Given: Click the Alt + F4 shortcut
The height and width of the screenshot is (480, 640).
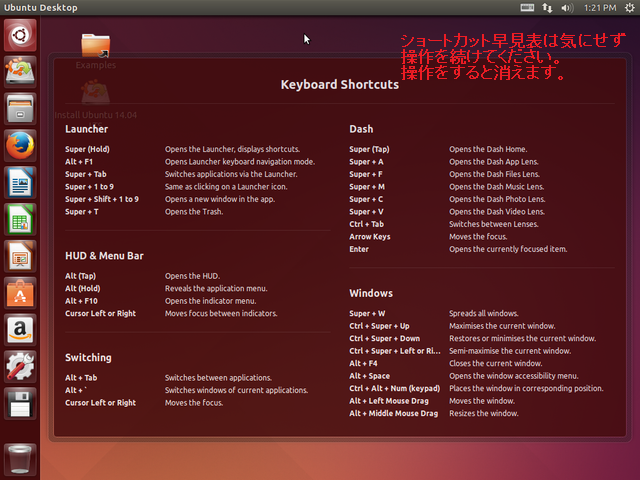Looking at the screenshot, I should pyautogui.click(x=363, y=363).
